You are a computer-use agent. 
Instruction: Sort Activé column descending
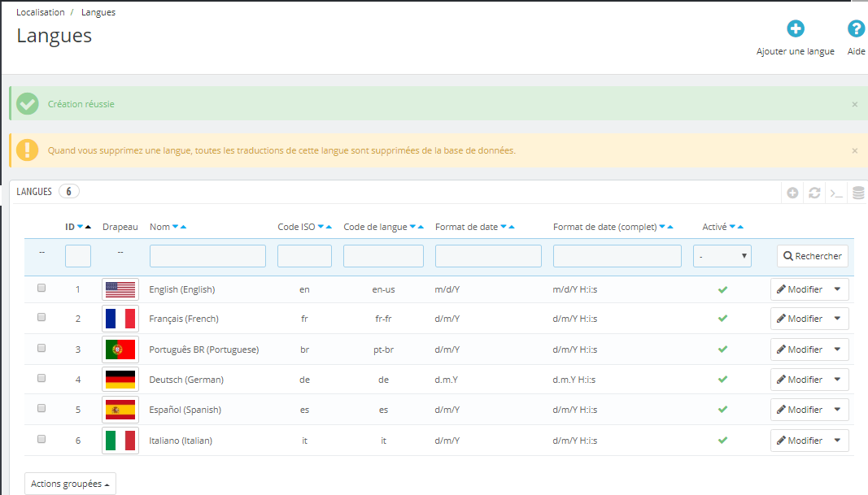[732, 227]
